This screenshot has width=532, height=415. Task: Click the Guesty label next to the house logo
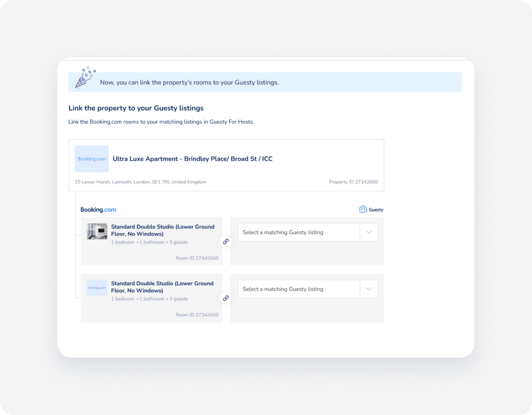click(x=376, y=210)
